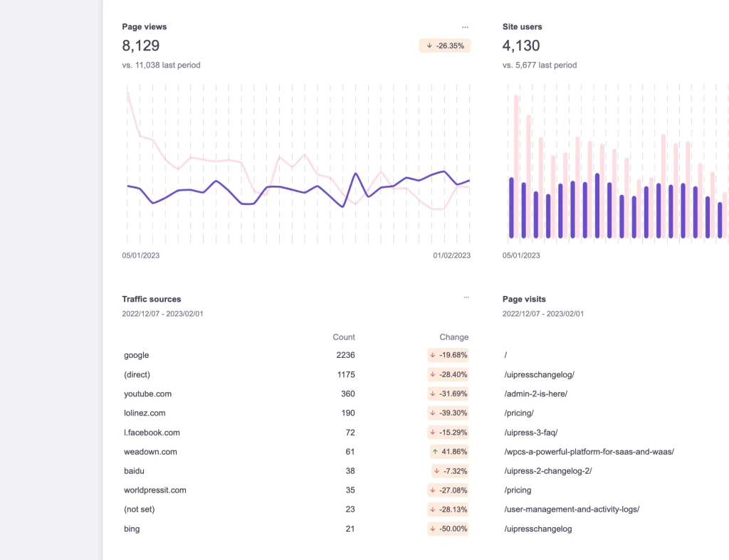Click the /user-management-and-activity-logs/ page path
This screenshot has height=560, width=729.
[x=572, y=509]
